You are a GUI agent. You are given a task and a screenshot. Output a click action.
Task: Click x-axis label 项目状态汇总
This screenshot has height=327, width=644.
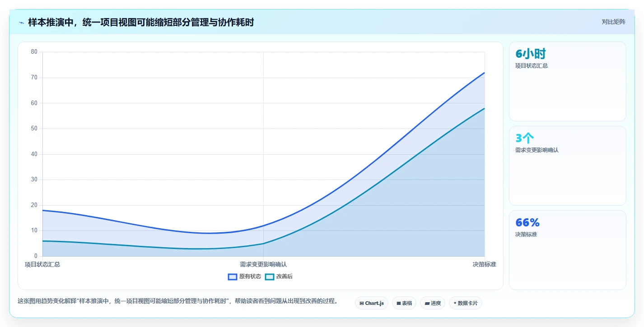click(42, 264)
